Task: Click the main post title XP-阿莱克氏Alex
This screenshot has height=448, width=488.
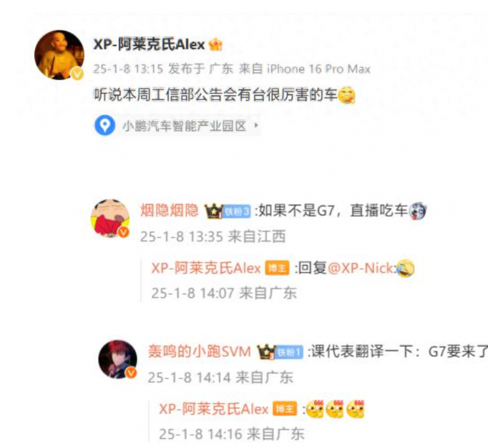Action: (x=149, y=44)
